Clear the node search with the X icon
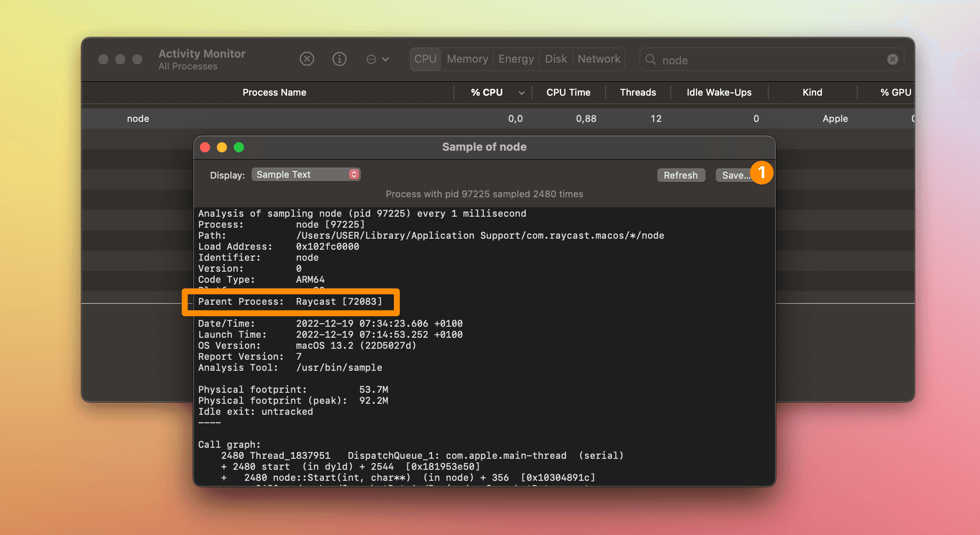 coord(892,59)
